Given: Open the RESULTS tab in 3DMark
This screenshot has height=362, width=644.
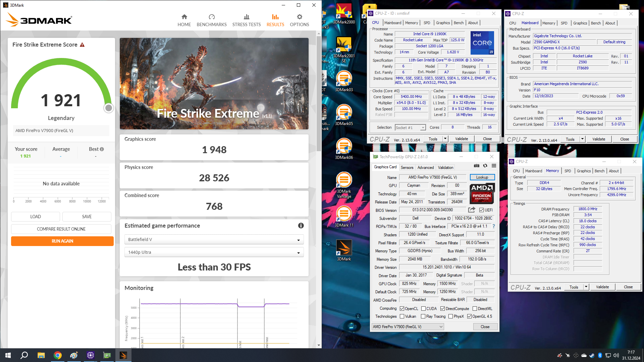Looking at the screenshot, I should tap(275, 20).
